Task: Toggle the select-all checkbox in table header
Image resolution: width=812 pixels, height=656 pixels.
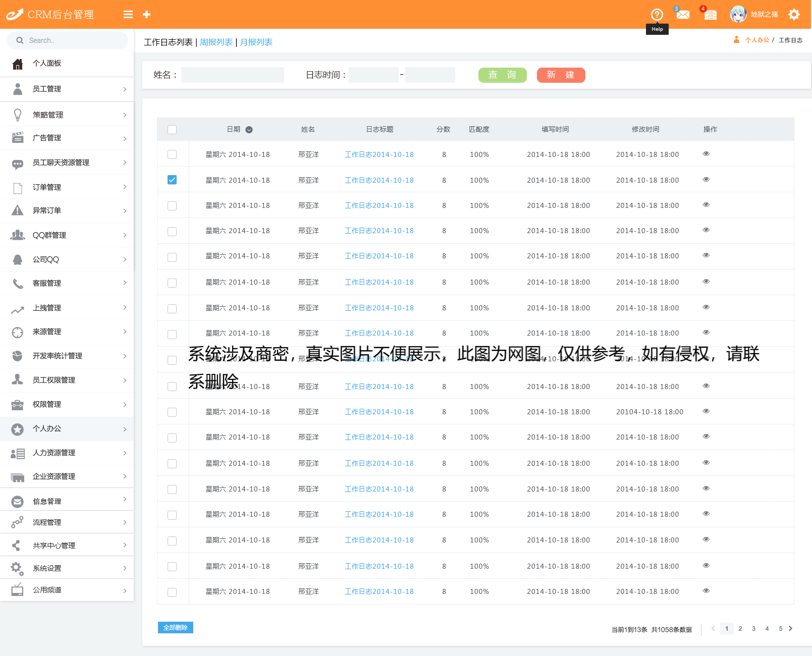Action: (x=172, y=130)
